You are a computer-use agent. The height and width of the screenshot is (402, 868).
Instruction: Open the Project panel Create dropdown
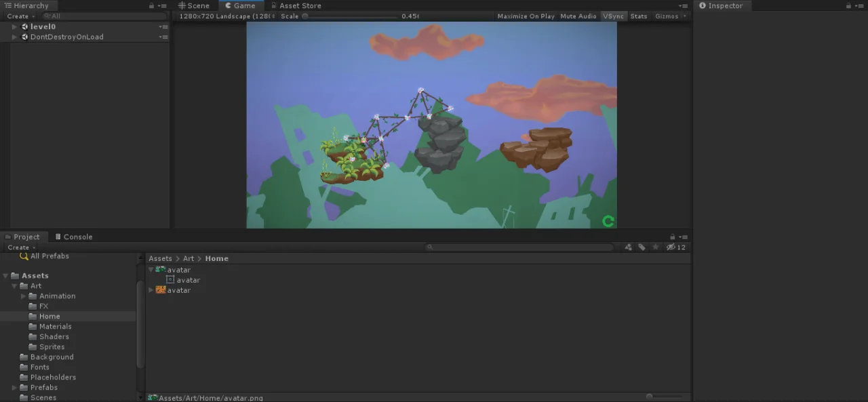coord(21,247)
